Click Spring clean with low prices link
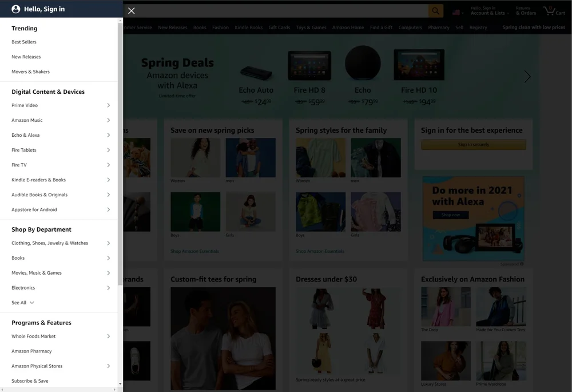Screen dimensions: 572x392 coord(534,27)
